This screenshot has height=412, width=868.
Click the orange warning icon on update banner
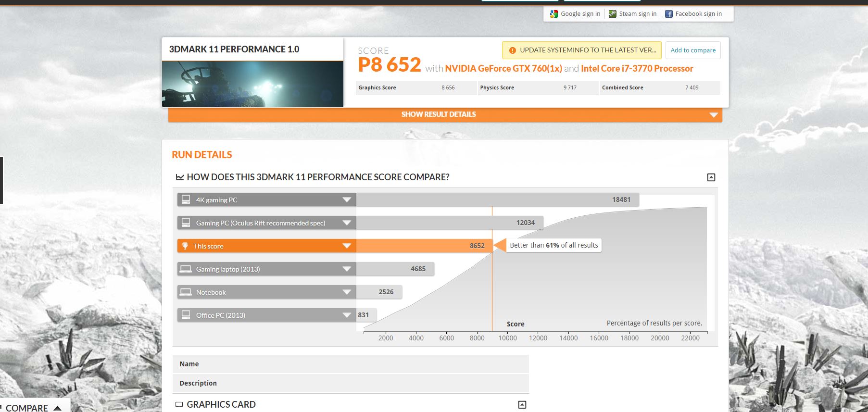pos(512,50)
